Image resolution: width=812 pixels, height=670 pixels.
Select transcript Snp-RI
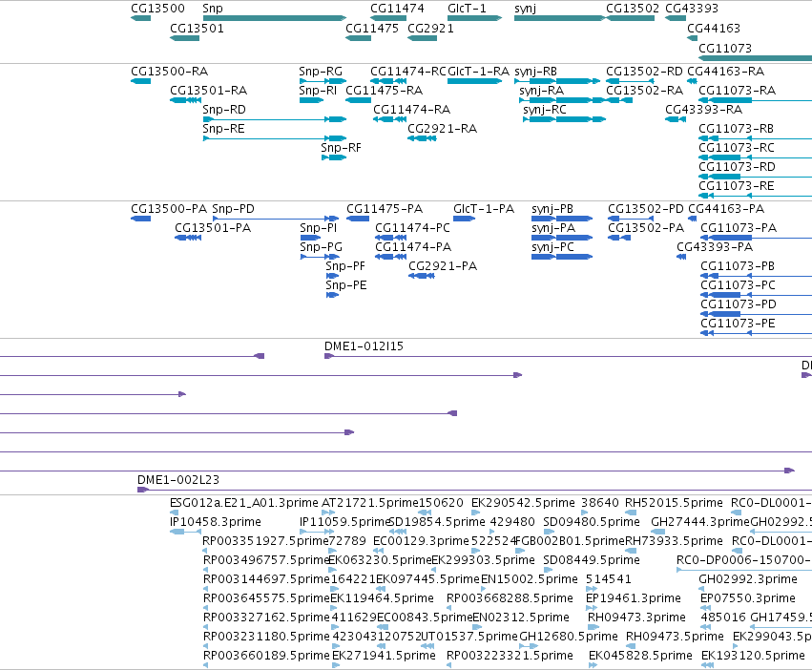[x=312, y=100]
